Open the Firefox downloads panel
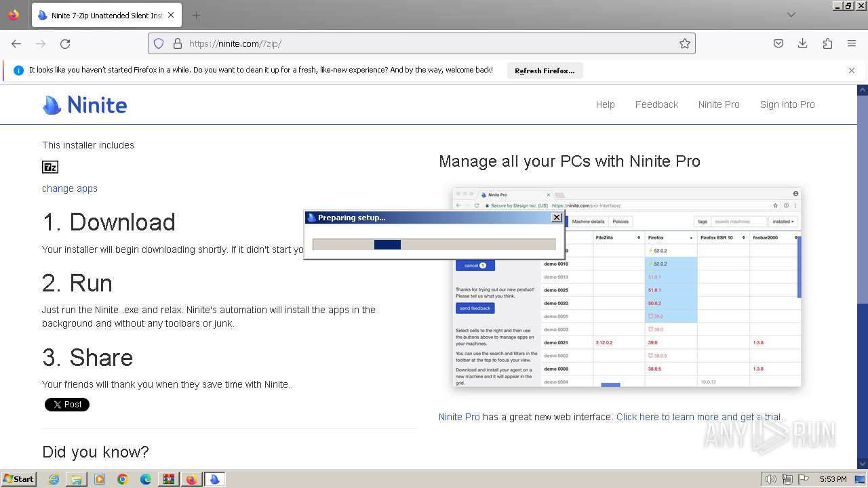 (x=803, y=43)
